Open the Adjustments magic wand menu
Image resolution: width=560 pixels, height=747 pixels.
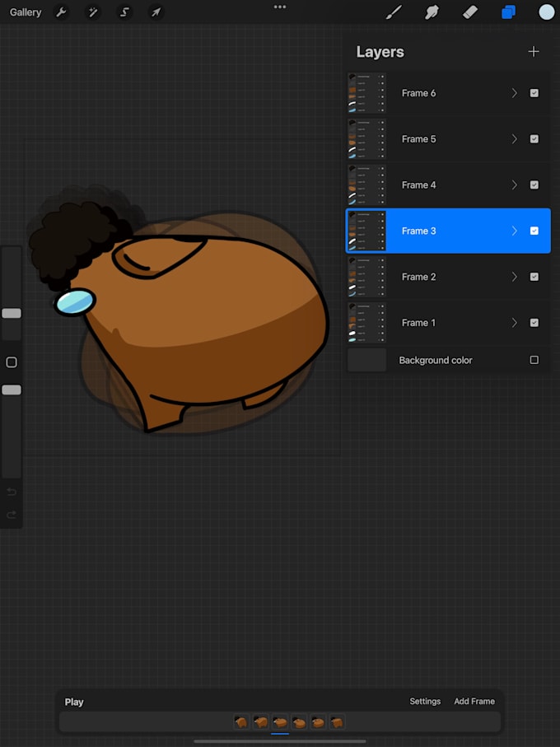click(x=92, y=12)
